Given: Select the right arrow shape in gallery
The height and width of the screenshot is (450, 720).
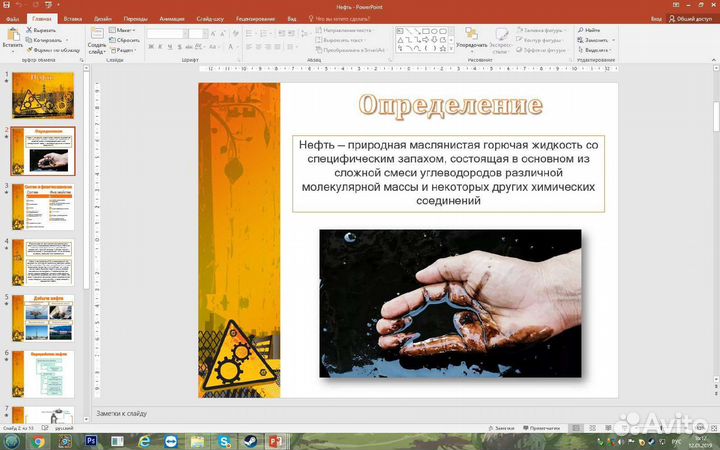Looking at the screenshot, I should [x=426, y=40].
